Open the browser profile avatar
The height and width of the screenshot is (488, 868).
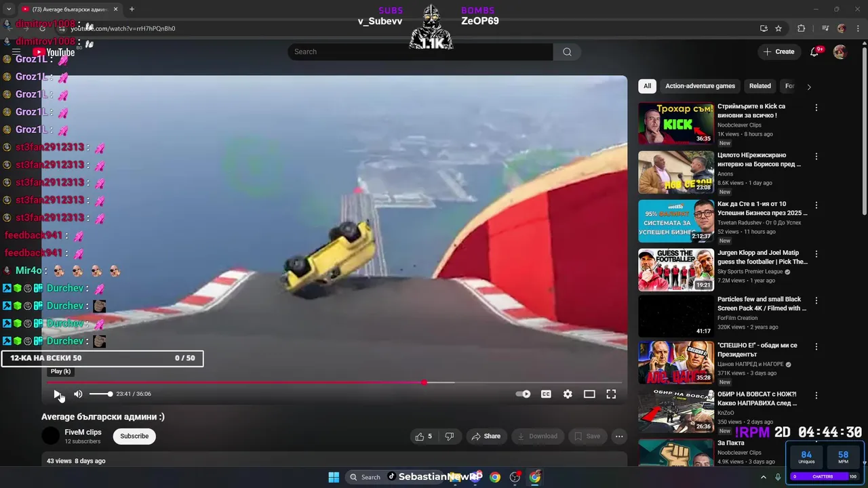(x=842, y=28)
